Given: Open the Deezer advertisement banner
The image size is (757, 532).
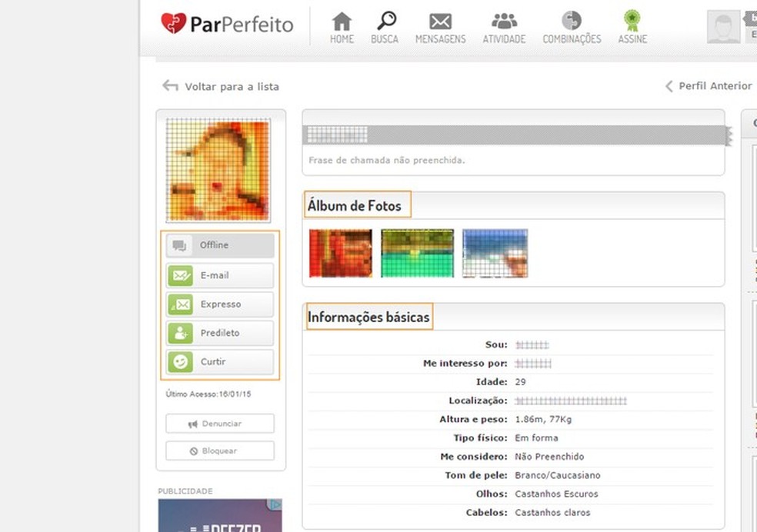Looking at the screenshot, I should [x=220, y=520].
